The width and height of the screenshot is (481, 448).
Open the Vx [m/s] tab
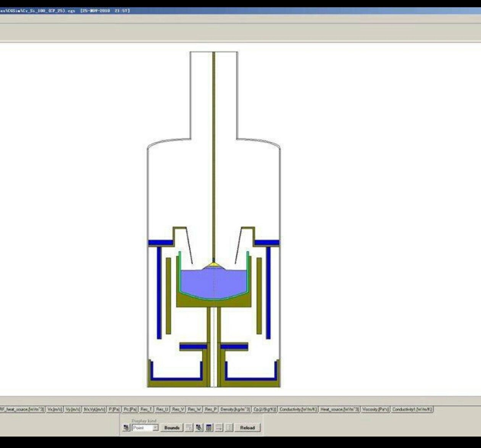55,409
